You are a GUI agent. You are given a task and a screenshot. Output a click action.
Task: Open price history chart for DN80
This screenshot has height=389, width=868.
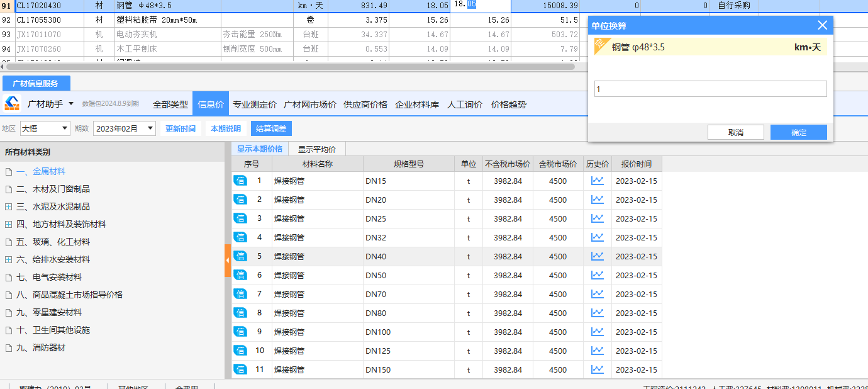point(597,313)
